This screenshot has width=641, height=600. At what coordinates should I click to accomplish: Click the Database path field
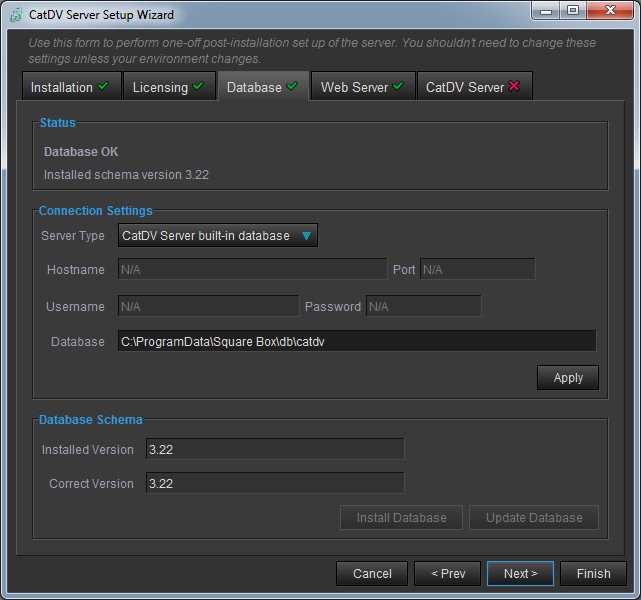356,341
